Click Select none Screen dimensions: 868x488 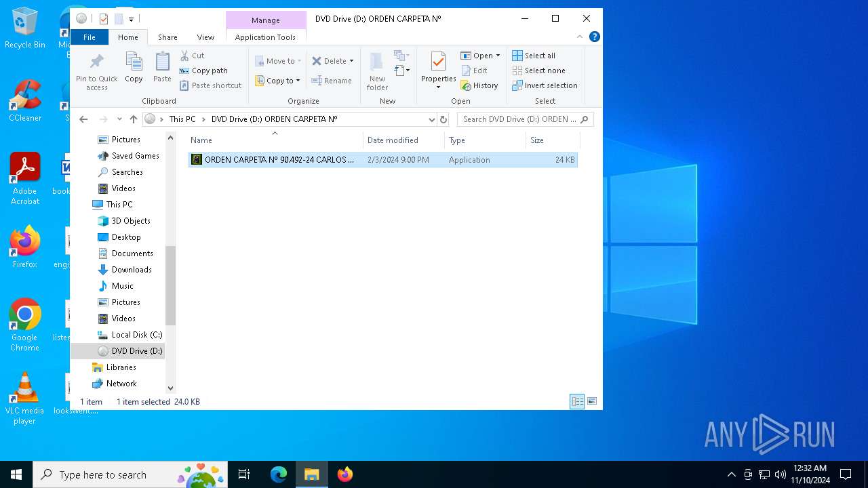(538, 70)
